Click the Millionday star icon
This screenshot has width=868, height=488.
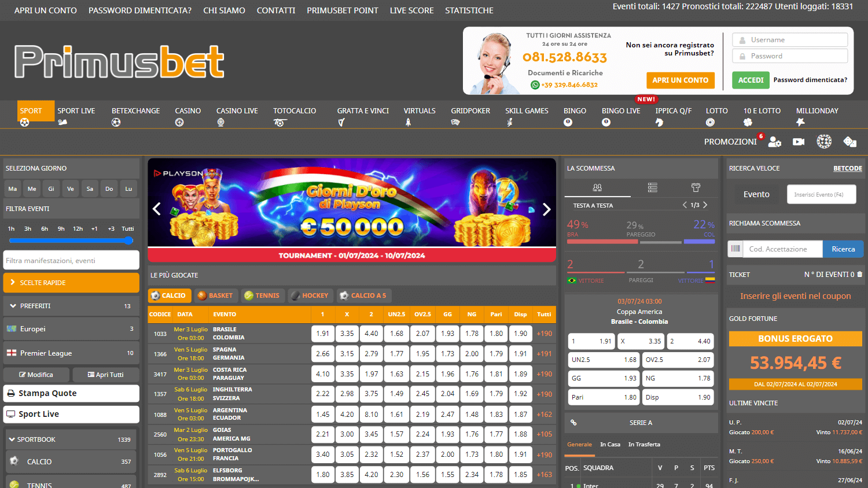coord(800,123)
